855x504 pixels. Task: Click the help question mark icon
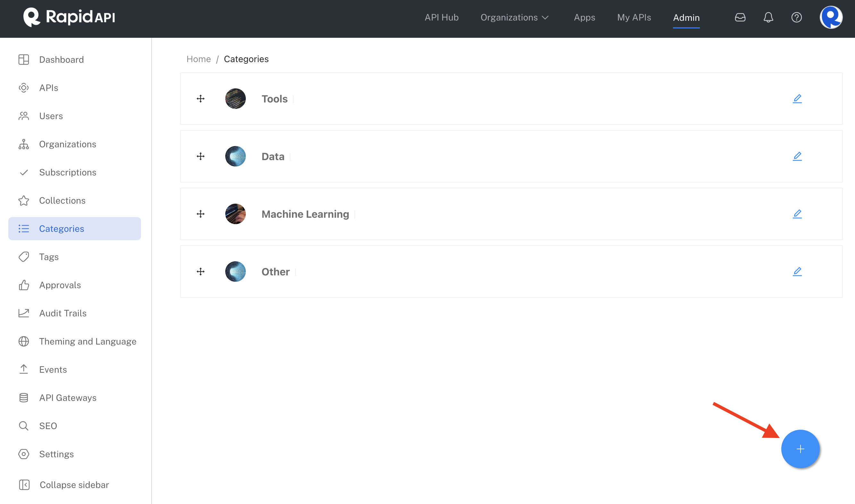[796, 17]
